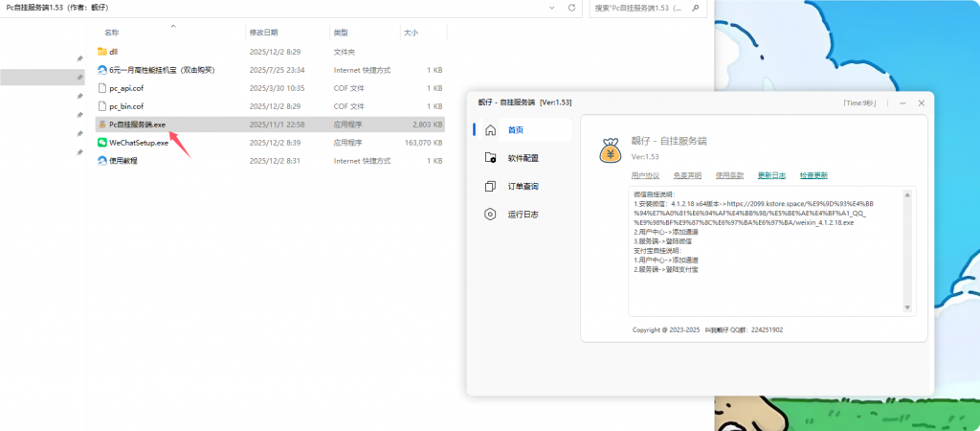Open 运行日志 in the sidebar
Viewport: 980px width, 431px height.
523,215
